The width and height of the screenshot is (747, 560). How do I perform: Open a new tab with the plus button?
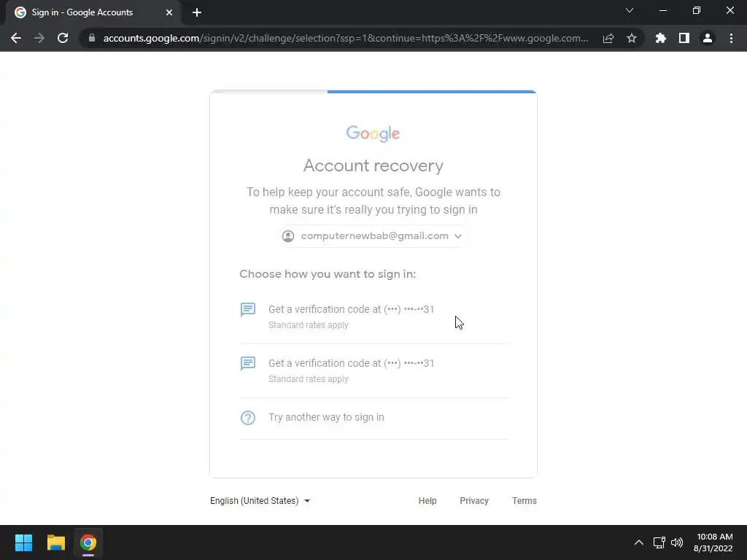[x=197, y=12]
